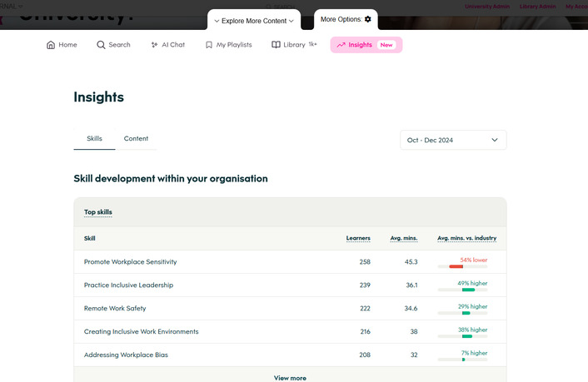Screen dimensions: 588x382
Task: Click the Library book icon
Action: [x=276, y=45]
